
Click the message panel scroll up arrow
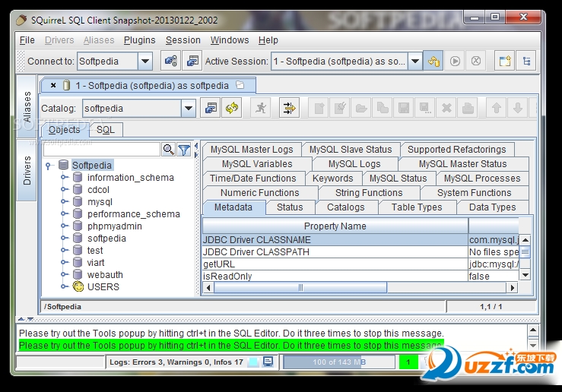click(533, 330)
